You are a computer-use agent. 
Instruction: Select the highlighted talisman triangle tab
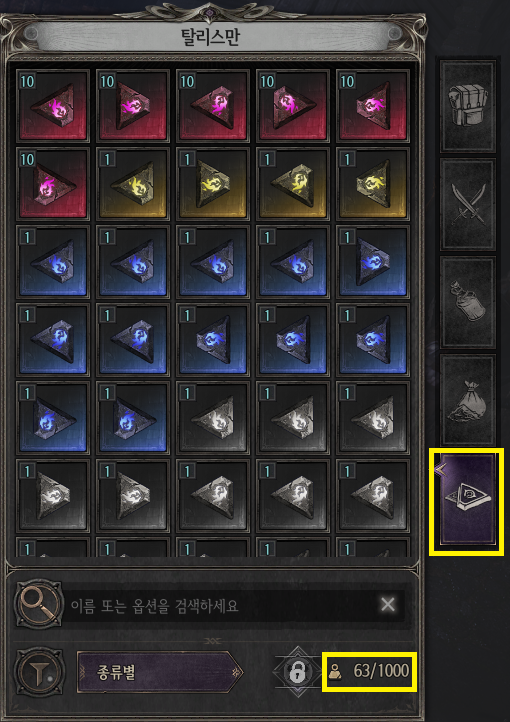tap(468, 499)
